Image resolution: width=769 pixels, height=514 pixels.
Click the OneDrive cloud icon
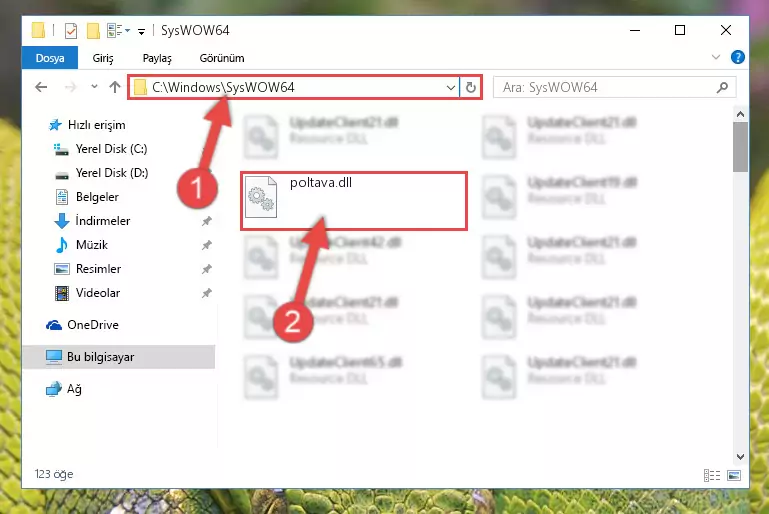pos(54,325)
